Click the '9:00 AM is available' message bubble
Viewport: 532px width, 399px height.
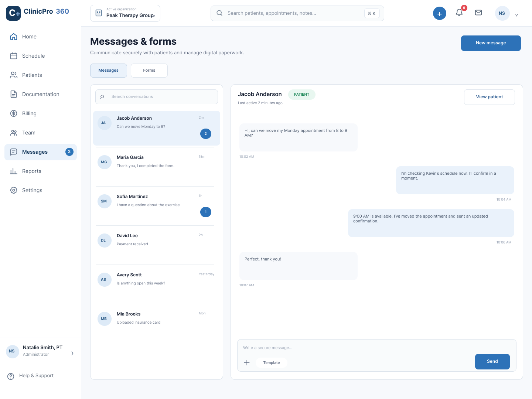(x=431, y=223)
